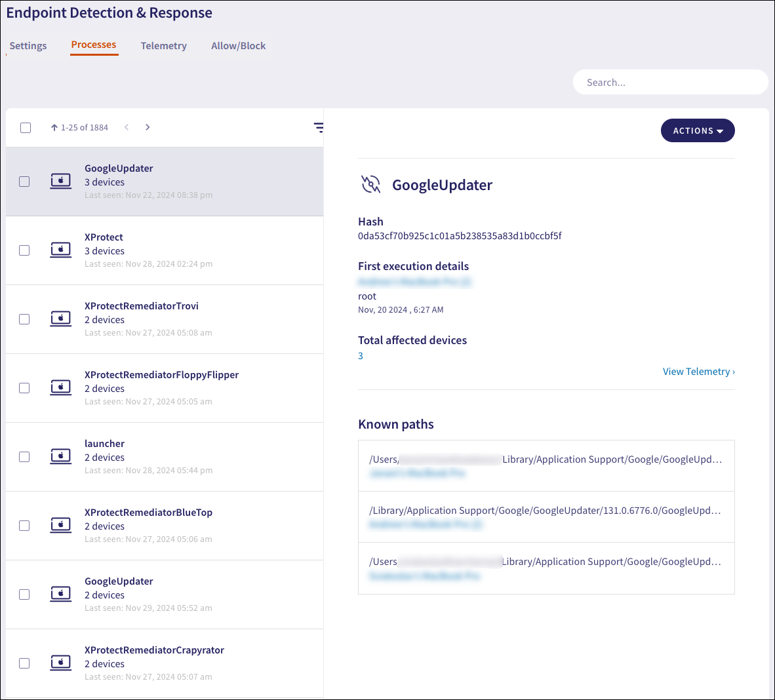Focus the Search input field
This screenshot has height=700, width=775.
670,83
